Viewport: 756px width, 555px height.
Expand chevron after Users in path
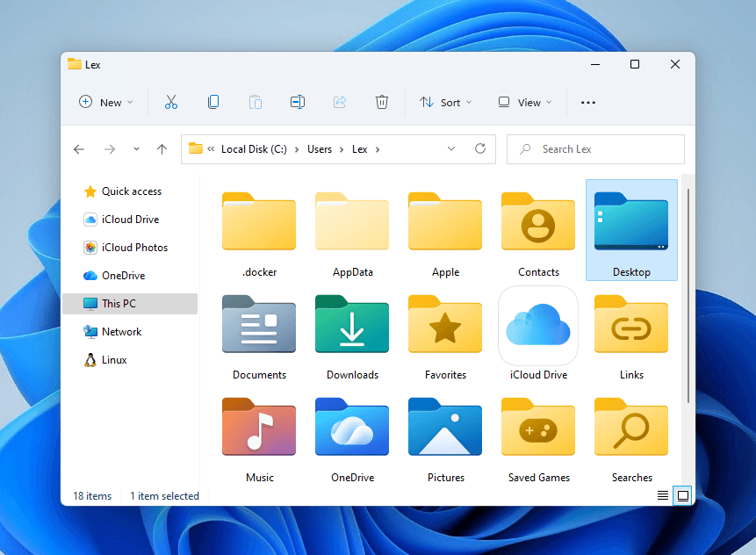(342, 149)
